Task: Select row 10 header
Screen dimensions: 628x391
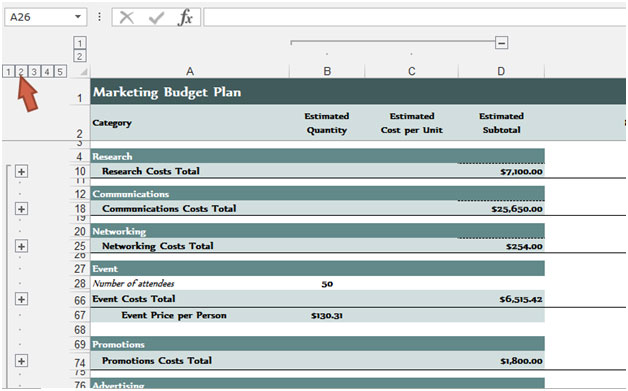Action: tap(80, 171)
